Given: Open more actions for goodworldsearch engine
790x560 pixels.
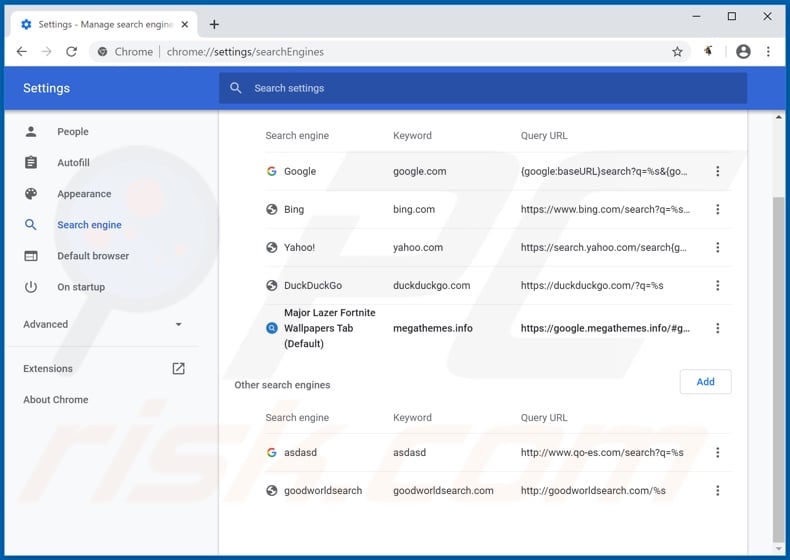Looking at the screenshot, I should click(x=717, y=490).
